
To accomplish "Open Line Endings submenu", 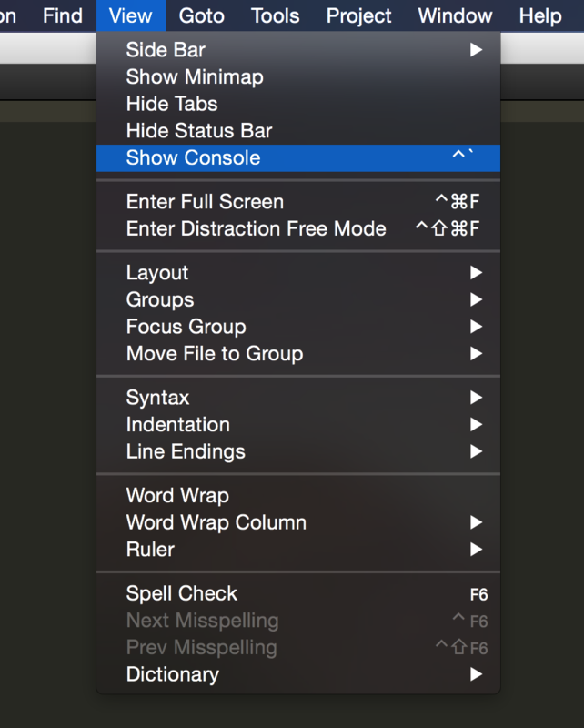I will point(186,451).
